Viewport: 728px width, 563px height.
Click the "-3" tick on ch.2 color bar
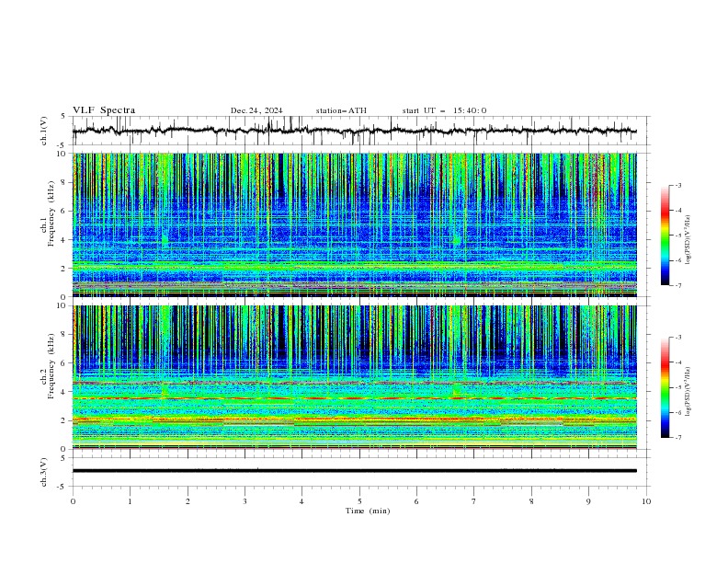pos(678,338)
